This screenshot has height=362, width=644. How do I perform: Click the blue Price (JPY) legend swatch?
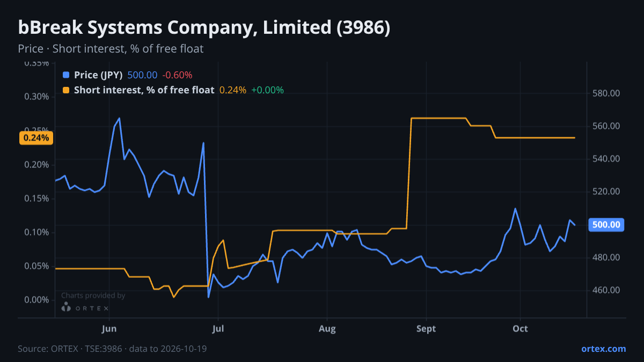66,75
